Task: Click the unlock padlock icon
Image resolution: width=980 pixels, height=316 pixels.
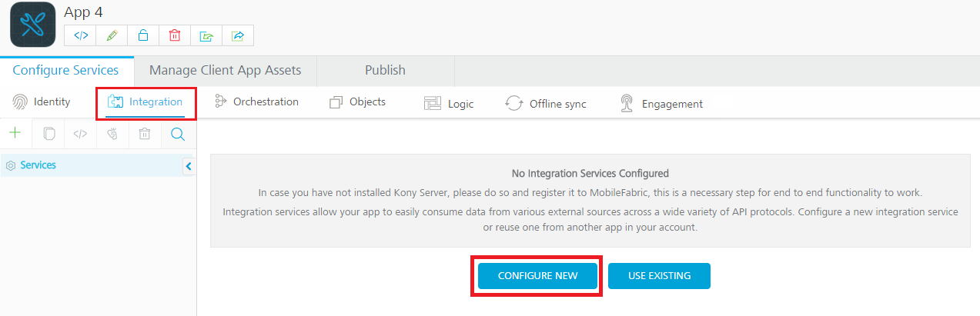Action: pos(143,35)
